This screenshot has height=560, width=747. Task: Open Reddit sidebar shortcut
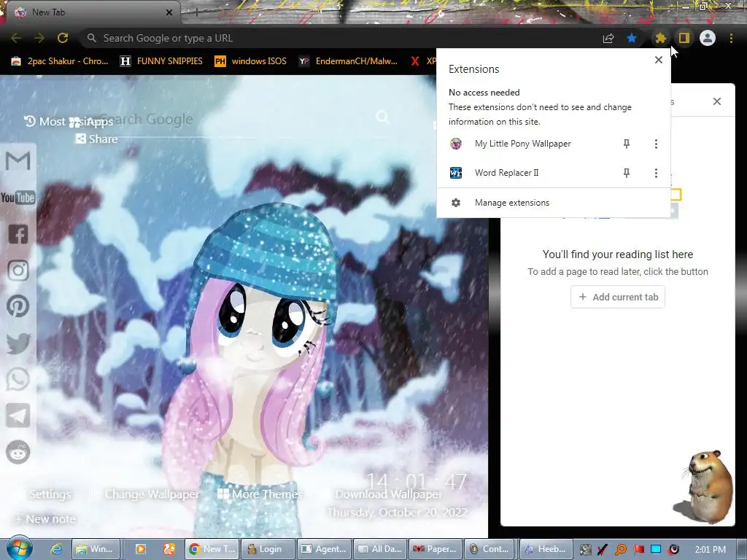18,452
